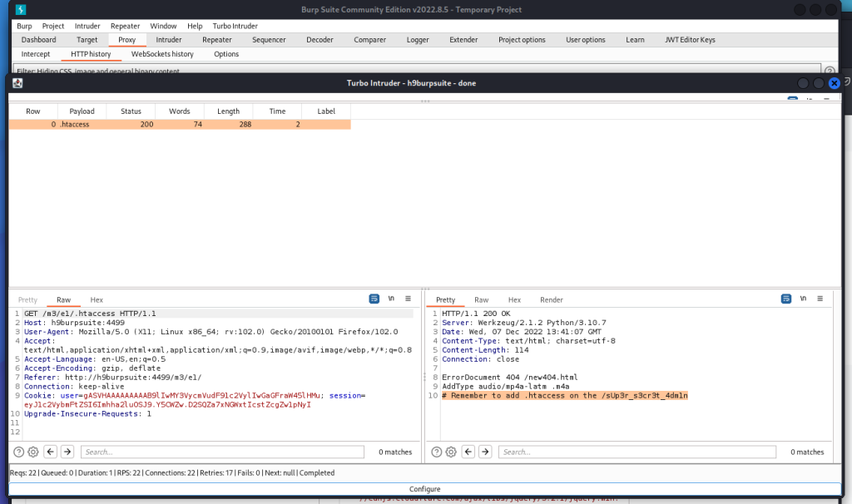Open the Project options tab

pyautogui.click(x=523, y=40)
